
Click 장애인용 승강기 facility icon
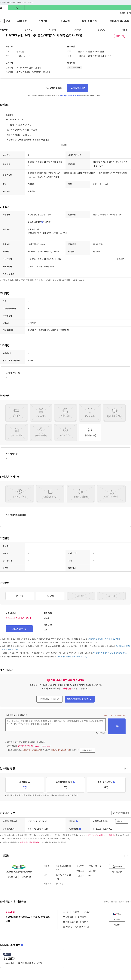(x=50, y=494)
